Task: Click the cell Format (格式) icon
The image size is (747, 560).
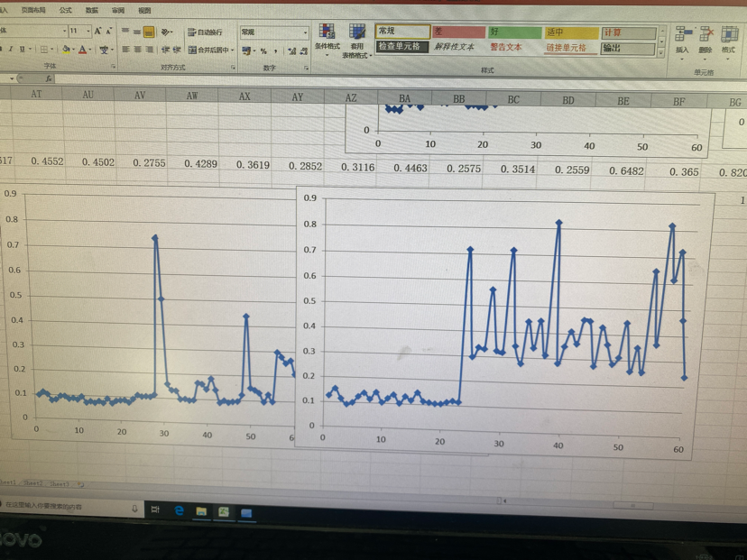Action: [x=729, y=38]
